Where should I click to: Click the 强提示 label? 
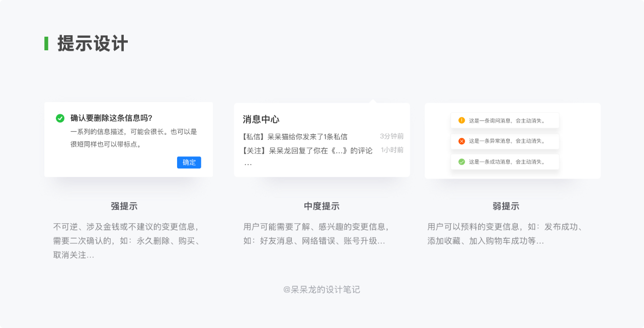click(x=124, y=206)
